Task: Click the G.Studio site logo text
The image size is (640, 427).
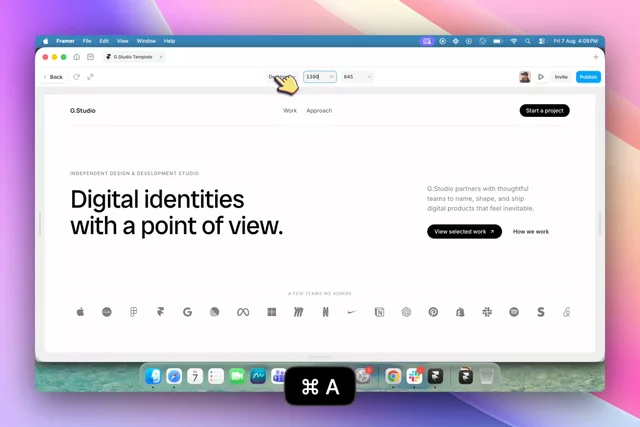Action: click(83, 111)
